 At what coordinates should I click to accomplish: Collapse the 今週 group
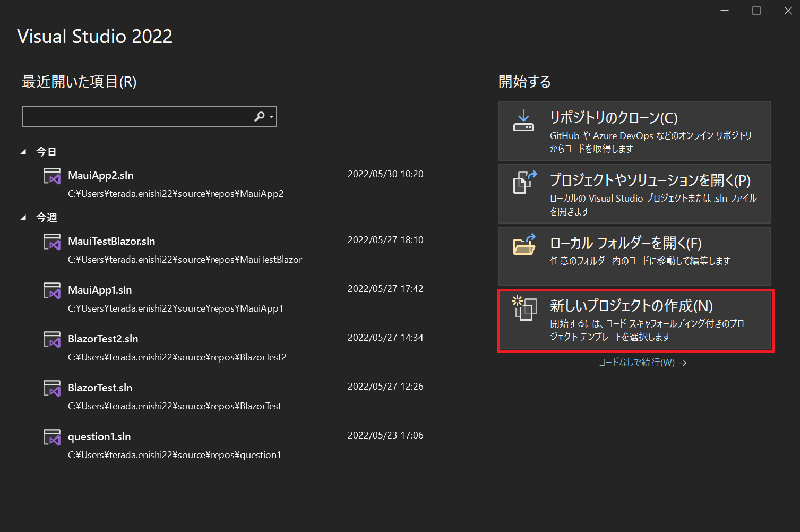(x=23, y=218)
